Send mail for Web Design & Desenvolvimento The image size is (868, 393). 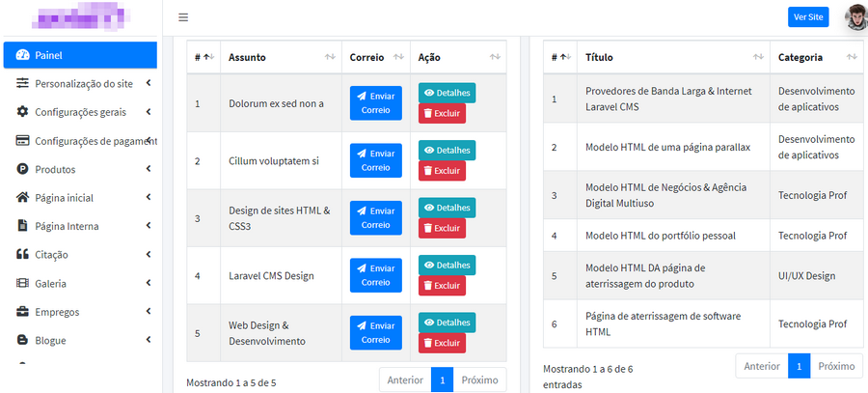376,332
